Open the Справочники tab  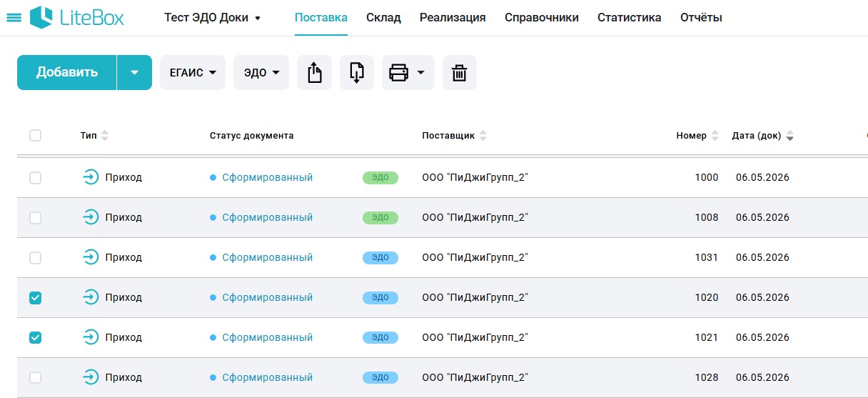point(542,17)
